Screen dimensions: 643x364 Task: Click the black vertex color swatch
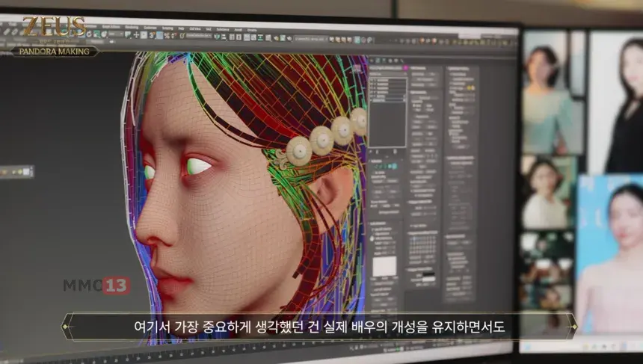(428, 274)
